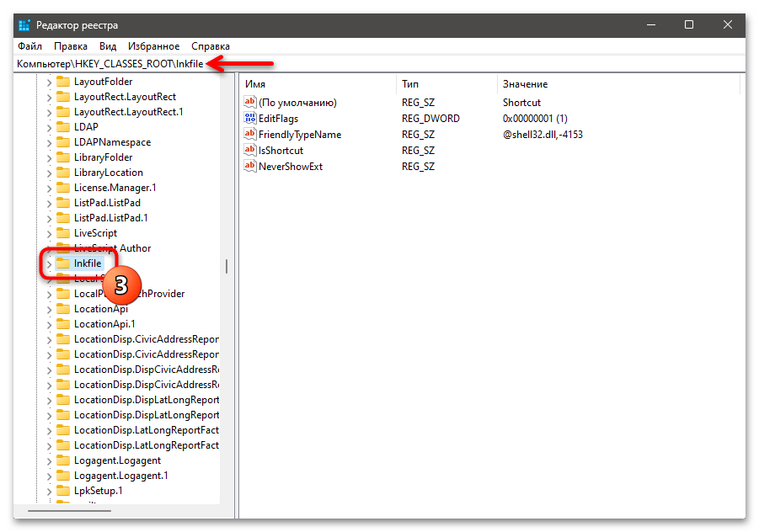Click the FriendlyTypeName string value icon
Viewport: 759px width, 532px height.
(x=249, y=135)
